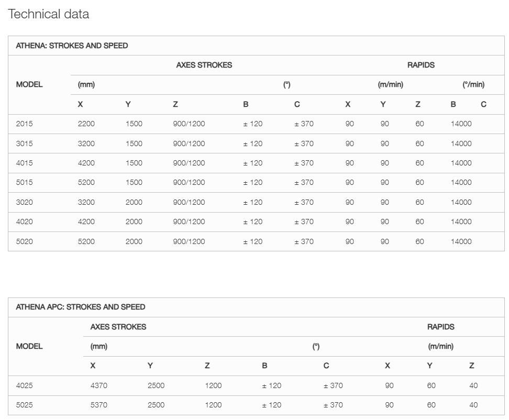The image size is (509, 420).
Task: Click the 'AXES STROKES' header in the Athena table
Action: 204,65
